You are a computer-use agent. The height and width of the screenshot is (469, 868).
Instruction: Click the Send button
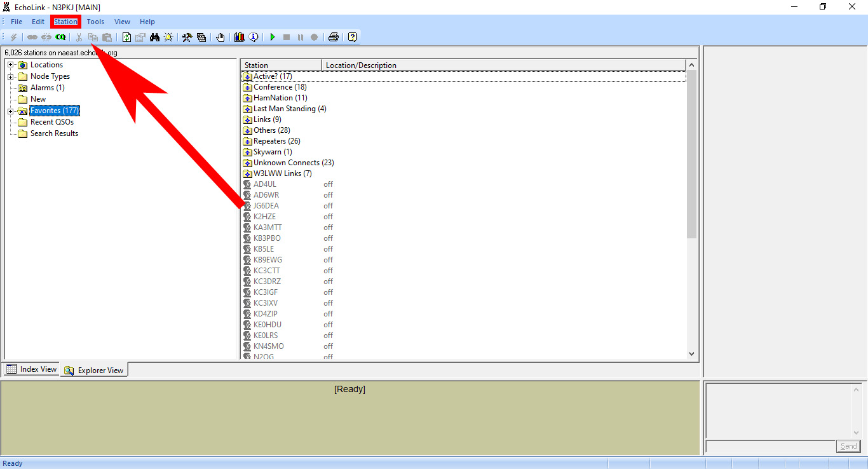pos(848,446)
